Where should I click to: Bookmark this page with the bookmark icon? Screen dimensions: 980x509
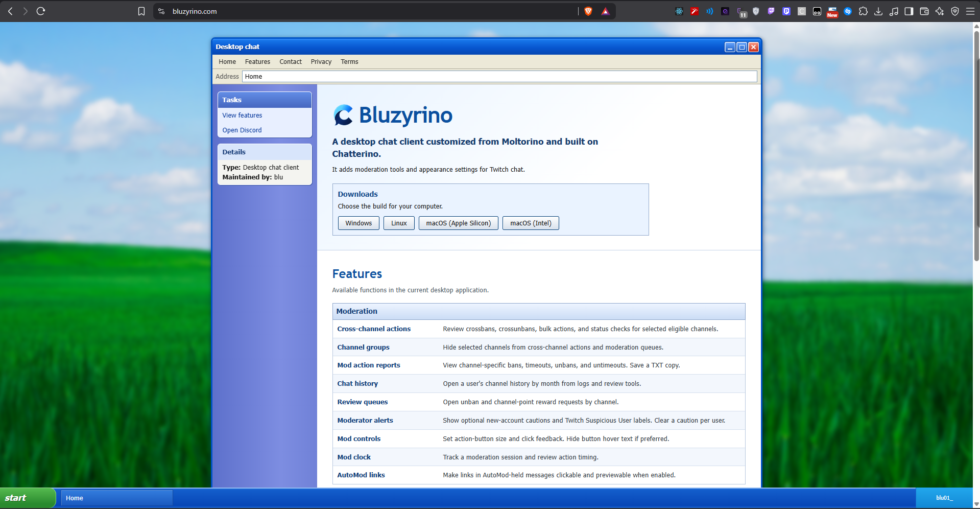(x=141, y=11)
